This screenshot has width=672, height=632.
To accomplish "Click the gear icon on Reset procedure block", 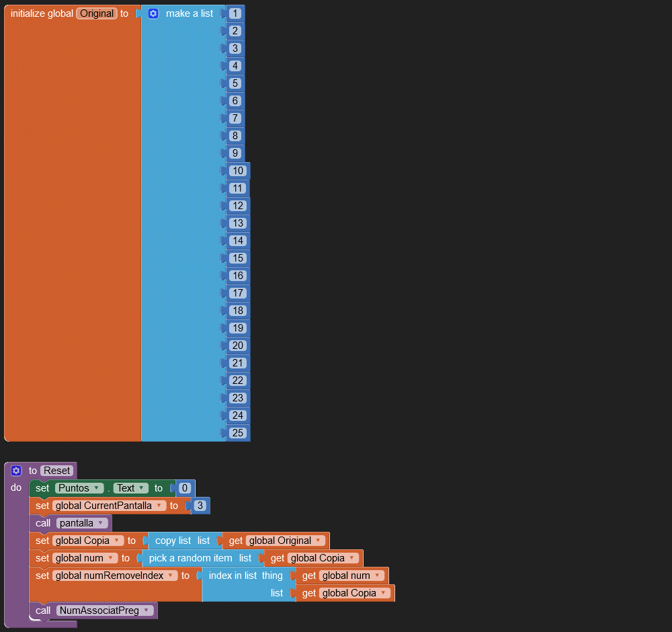I will 17,471.
